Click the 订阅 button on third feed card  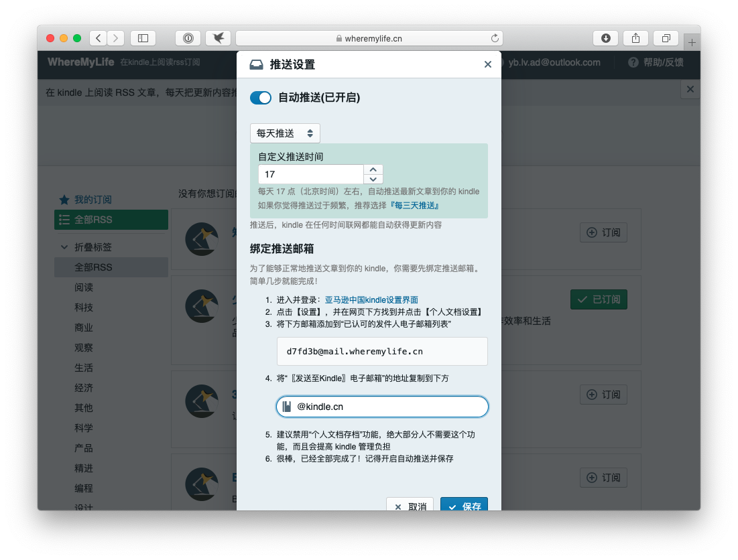coord(603,395)
